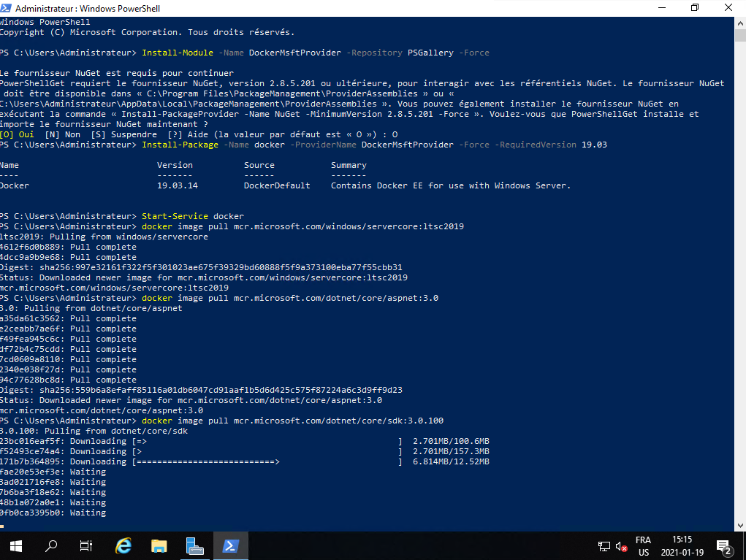Minimize the PowerShell window
The image size is (746, 560).
click(x=661, y=8)
